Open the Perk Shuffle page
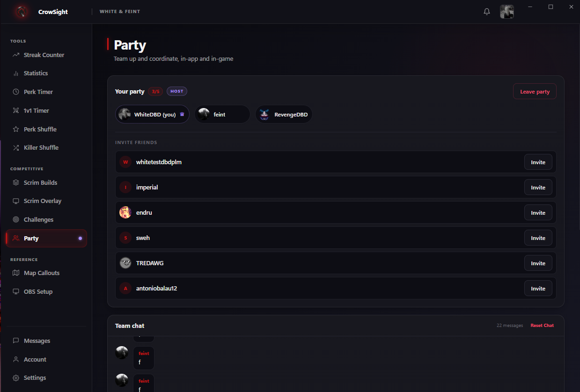The image size is (580, 392). [46, 129]
